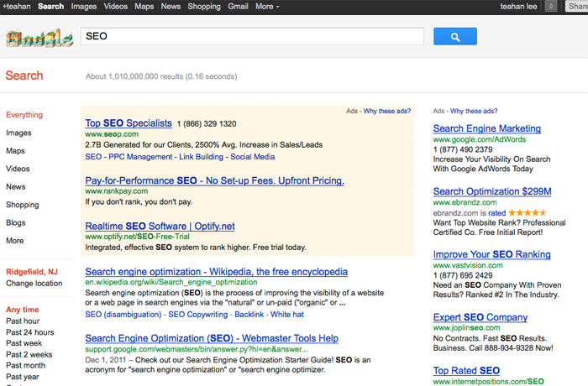Limit results to Past 24 hours
The image size is (588, 386).
[x=30, y=332]
